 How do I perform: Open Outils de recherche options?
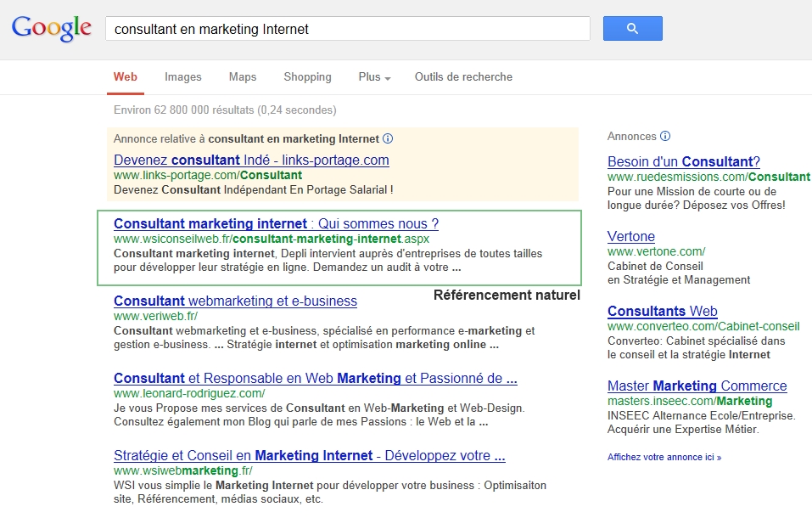pos(463,77)
